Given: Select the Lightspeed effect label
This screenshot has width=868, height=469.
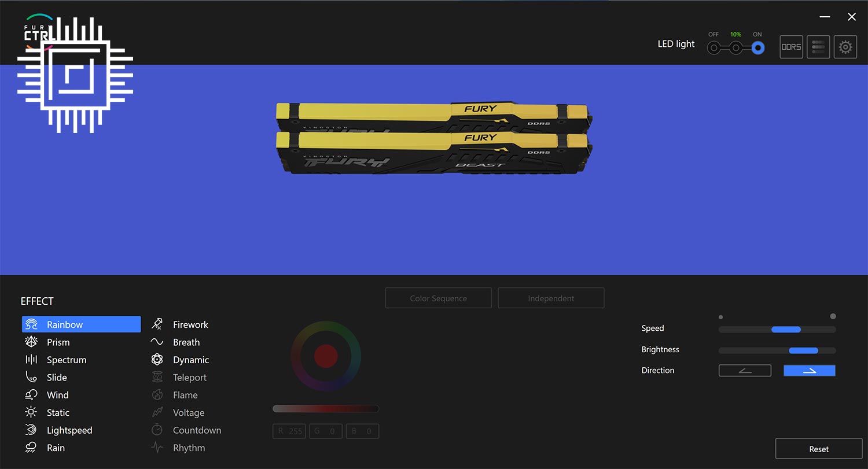Looking at the screenshot, I should click(69, 430).
